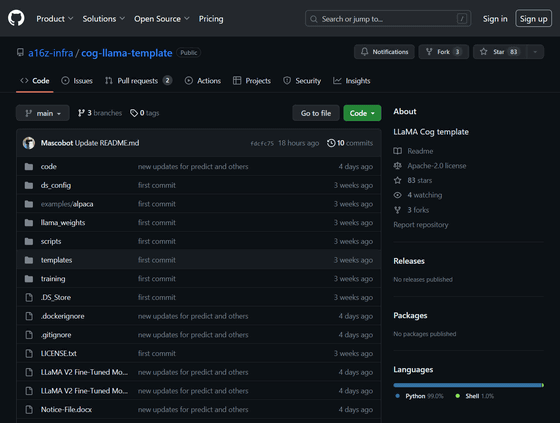The width and height of the screenshot is (560, 423).
Task: Open the a16z-infra owner link
Action: click(x=51, y=53)
